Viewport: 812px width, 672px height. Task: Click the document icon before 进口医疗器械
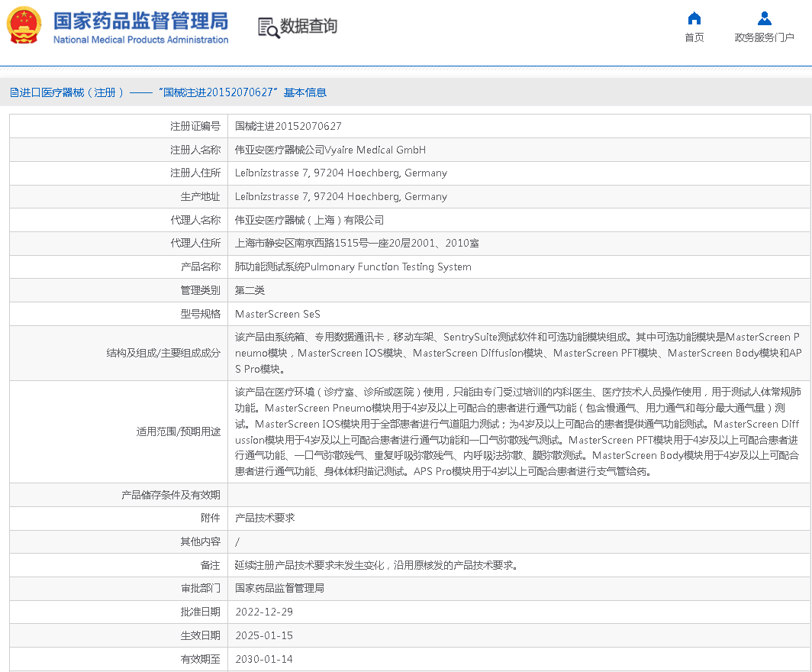(14, 92)
